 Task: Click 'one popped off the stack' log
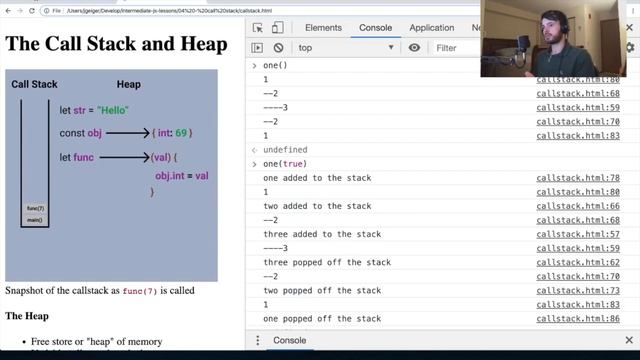pyautogui.click(x=322, y=319)
